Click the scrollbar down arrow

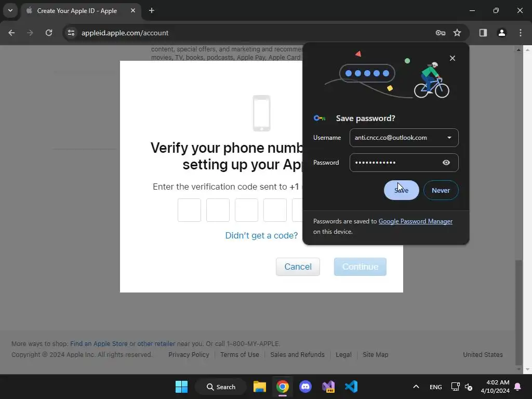(518, 369)
